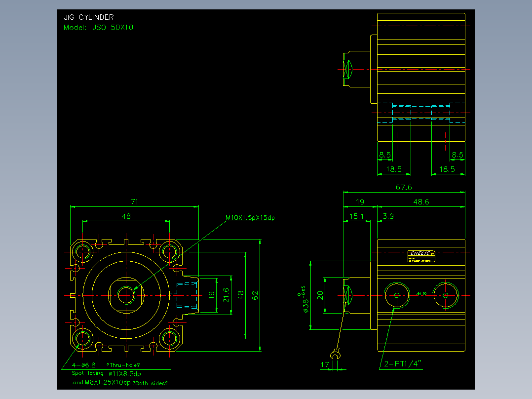Click the CHELIC nameplate label
The width and height of the screenshot is (532, 399).
click(x=421, y=256)
